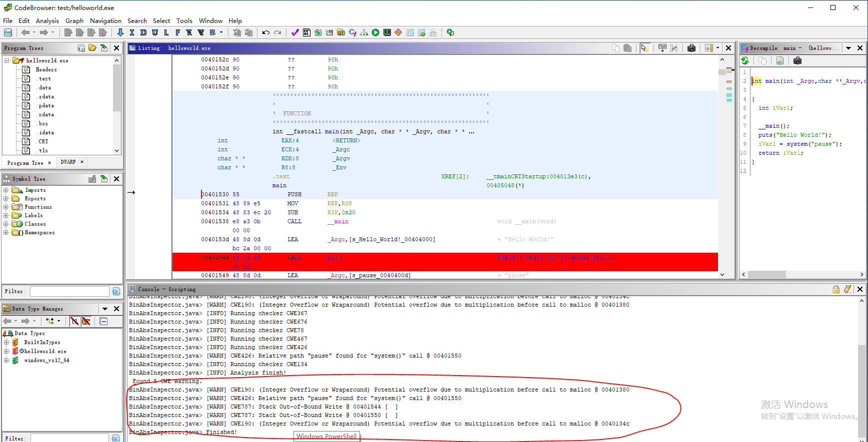Re-decompile using the green refresh arrows
This screenshot has width=868, height=442.
point(745,60)
